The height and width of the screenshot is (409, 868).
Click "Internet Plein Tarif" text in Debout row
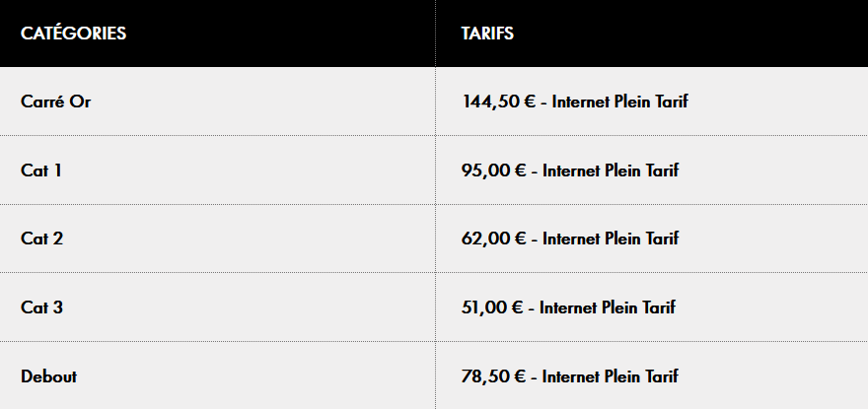click(611, 376)
